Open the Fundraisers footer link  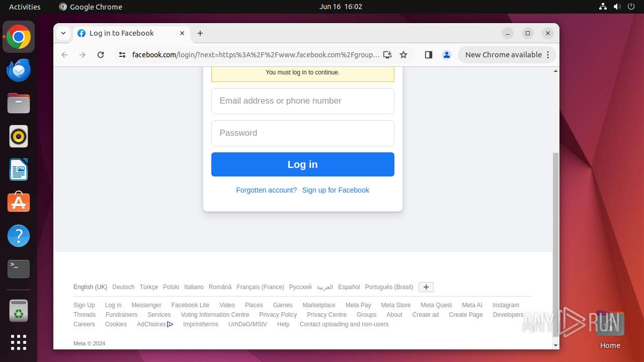121,315
